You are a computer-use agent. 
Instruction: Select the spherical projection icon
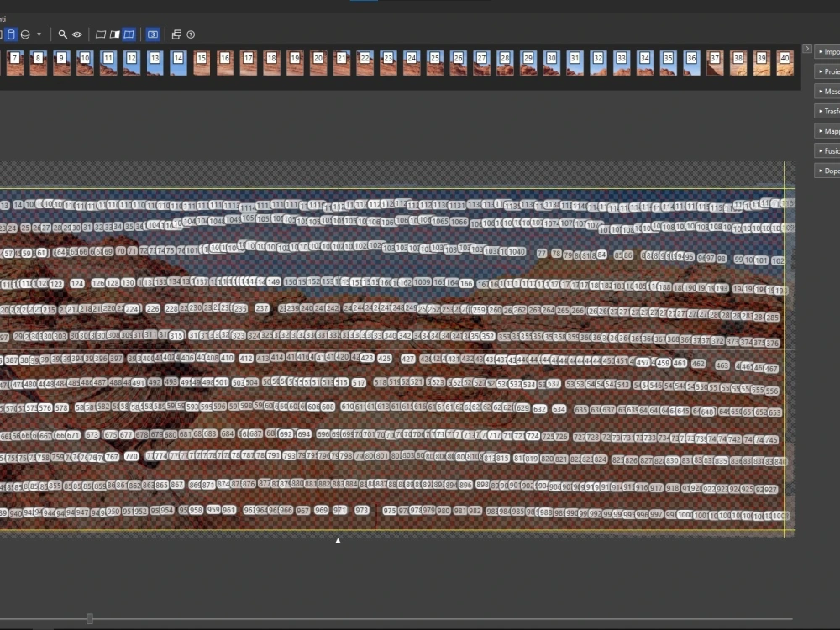pos(25,34)
